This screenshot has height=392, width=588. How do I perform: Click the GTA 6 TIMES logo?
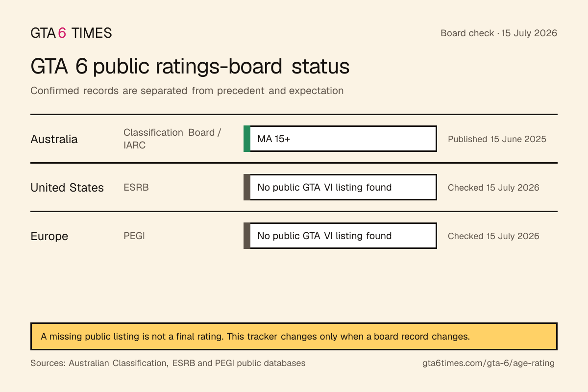click(x=71, y=33)
